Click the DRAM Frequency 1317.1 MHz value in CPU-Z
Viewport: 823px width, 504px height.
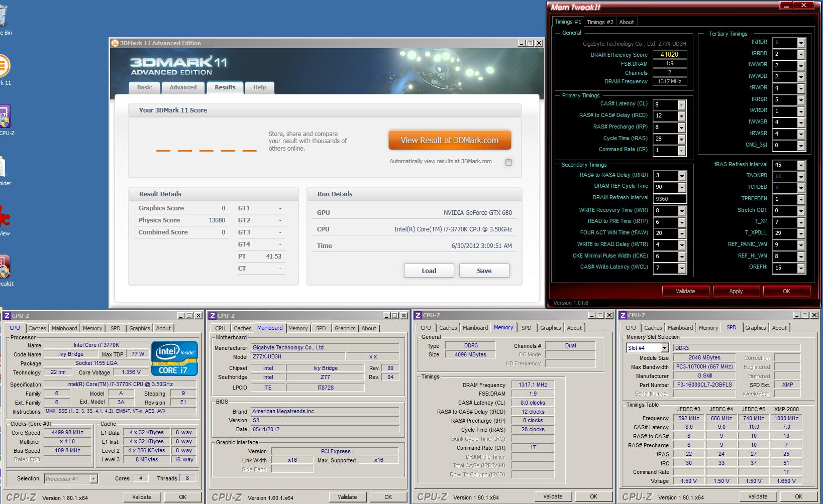[533, 385]
